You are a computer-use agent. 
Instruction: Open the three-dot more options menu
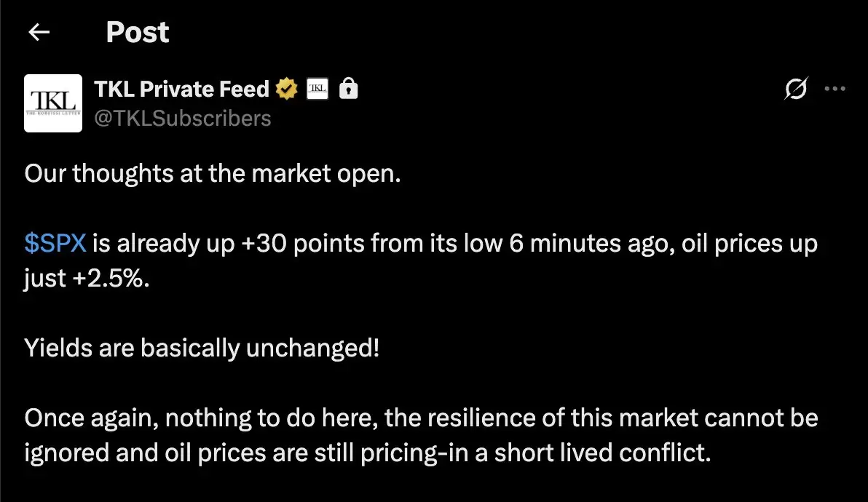coord(835,89)
